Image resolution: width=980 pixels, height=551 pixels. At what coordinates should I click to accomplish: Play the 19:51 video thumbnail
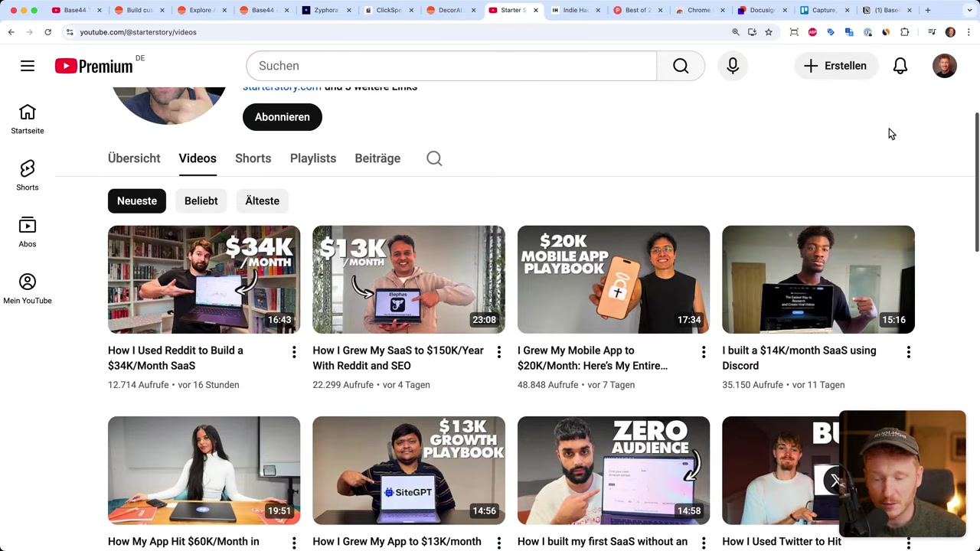click(x=204, y=471)
